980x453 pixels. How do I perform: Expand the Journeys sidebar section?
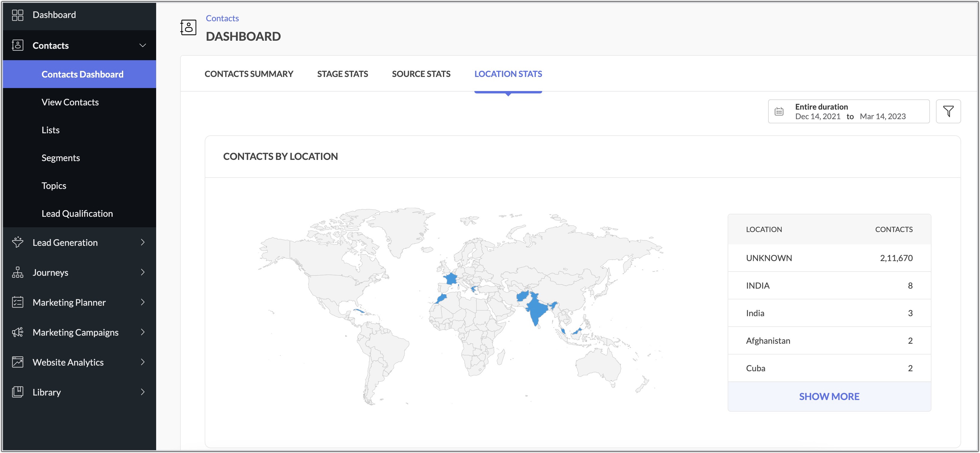click(x=143, y=272)
